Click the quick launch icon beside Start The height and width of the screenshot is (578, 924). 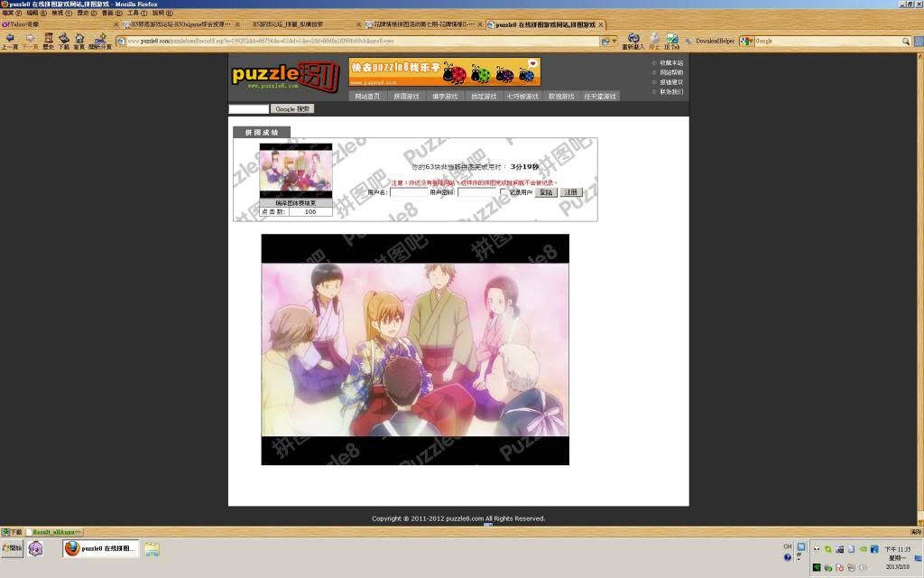[x=35, y=548]
